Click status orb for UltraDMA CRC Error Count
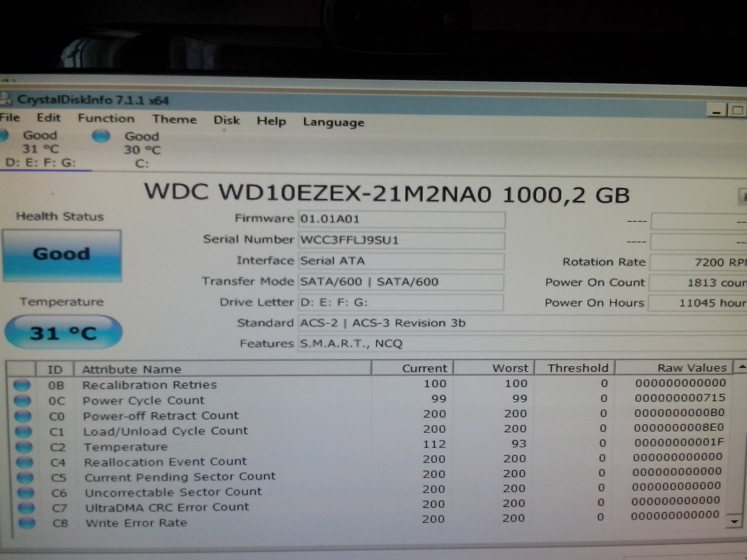The height and width of the screenshot is (560, 747). (27, 508)
